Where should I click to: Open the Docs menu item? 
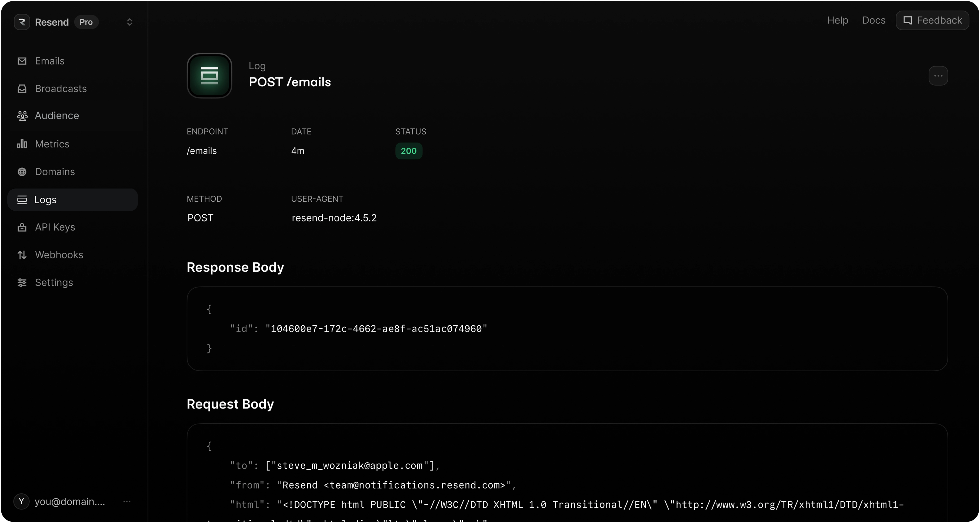coord(873,20)
